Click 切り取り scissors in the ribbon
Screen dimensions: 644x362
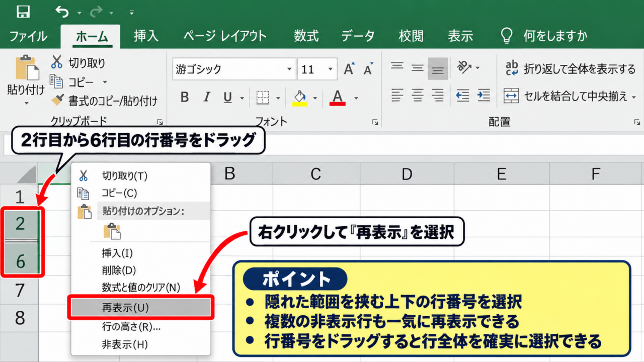click(x=78, y=63)
